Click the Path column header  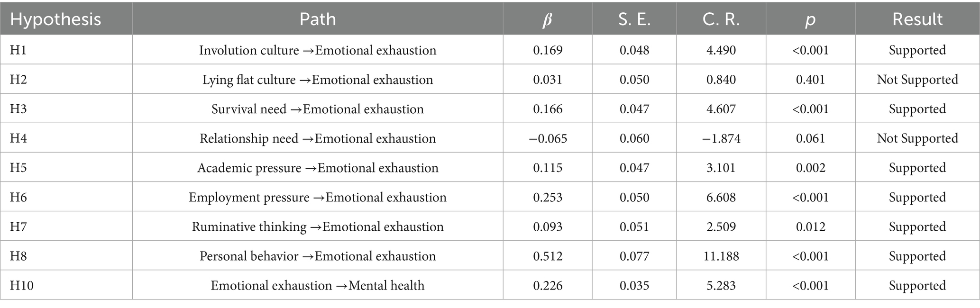coord(317,19)
